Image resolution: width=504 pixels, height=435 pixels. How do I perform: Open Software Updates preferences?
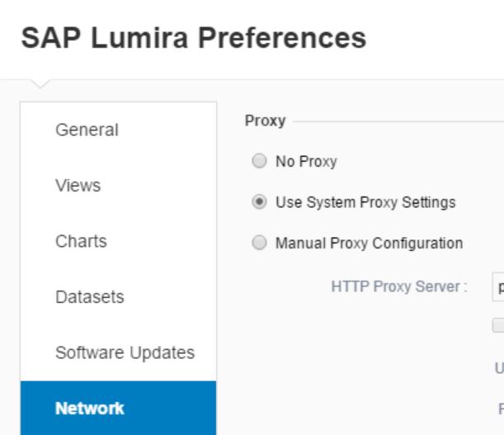[x=118, y=352]
